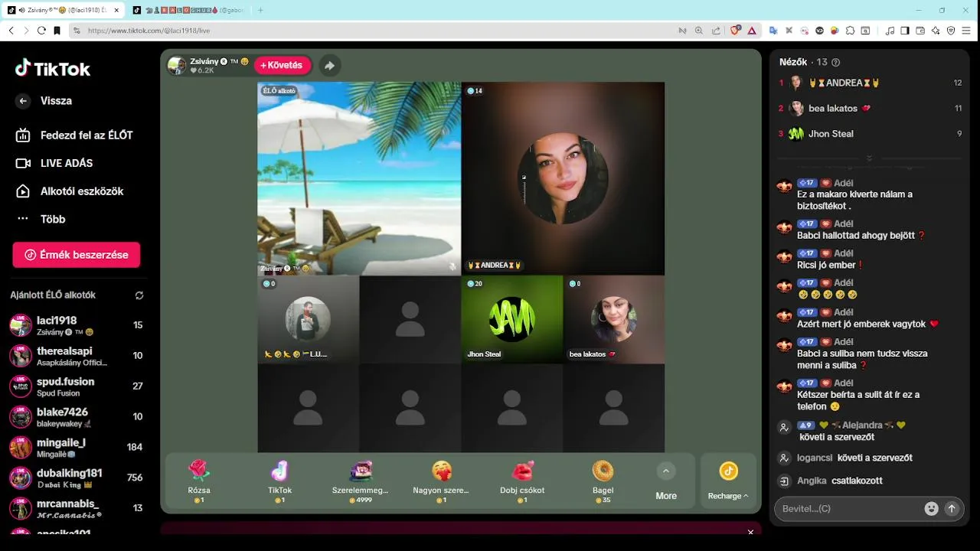Send the TikTok gift
This screenshot has height=551, width=980.
click(279, 481)
